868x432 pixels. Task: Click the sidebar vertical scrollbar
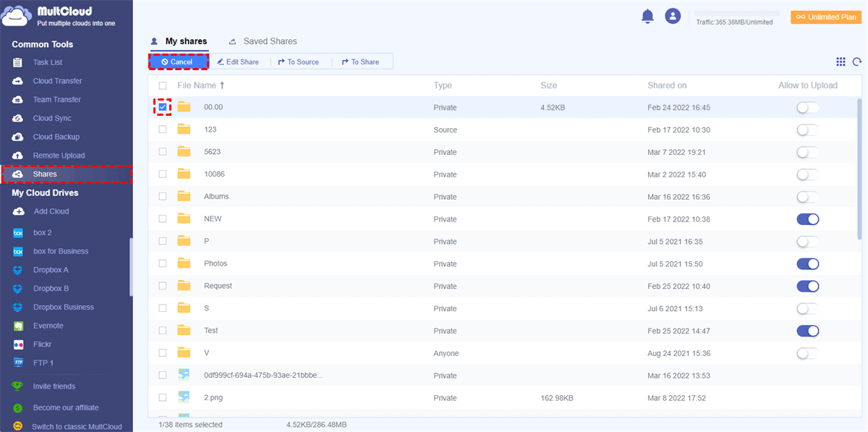[x=131, y=266]
